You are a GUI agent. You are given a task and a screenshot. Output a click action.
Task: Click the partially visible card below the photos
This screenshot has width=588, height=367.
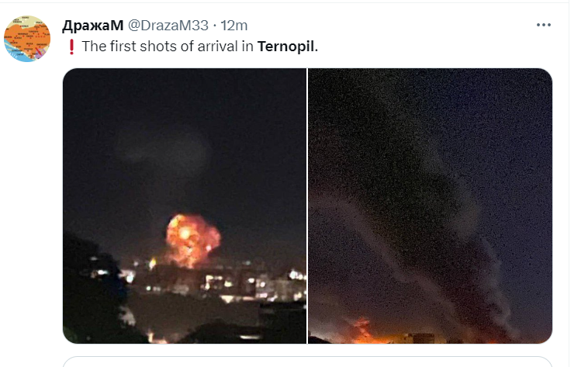click(307, 362)
